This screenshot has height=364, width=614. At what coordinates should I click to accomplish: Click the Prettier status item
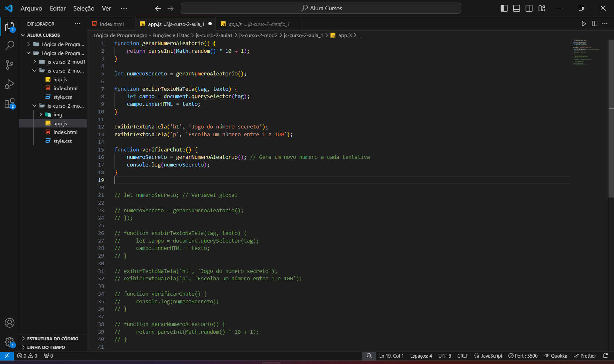(585, 356)
